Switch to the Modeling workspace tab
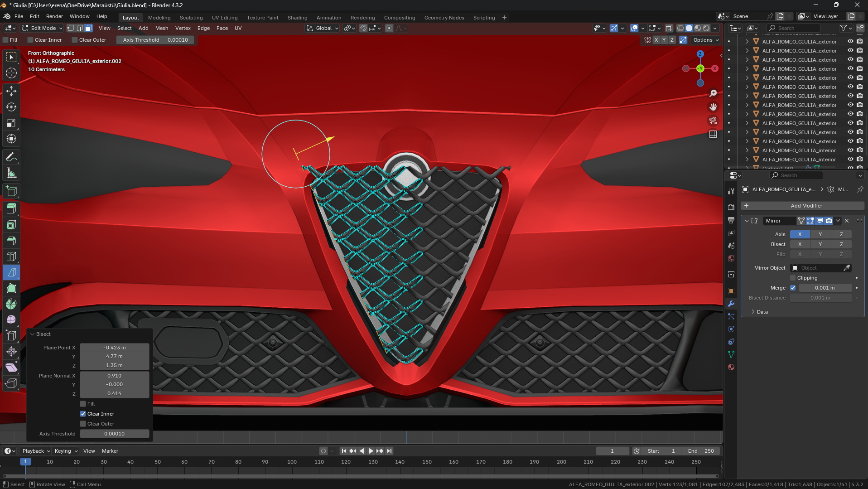 pyautogui.click(x=159, y=18)
